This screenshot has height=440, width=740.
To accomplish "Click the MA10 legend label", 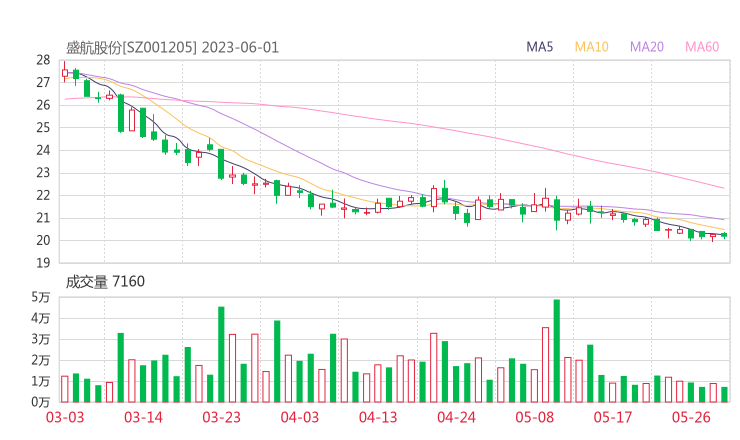I will coord(591,47).
